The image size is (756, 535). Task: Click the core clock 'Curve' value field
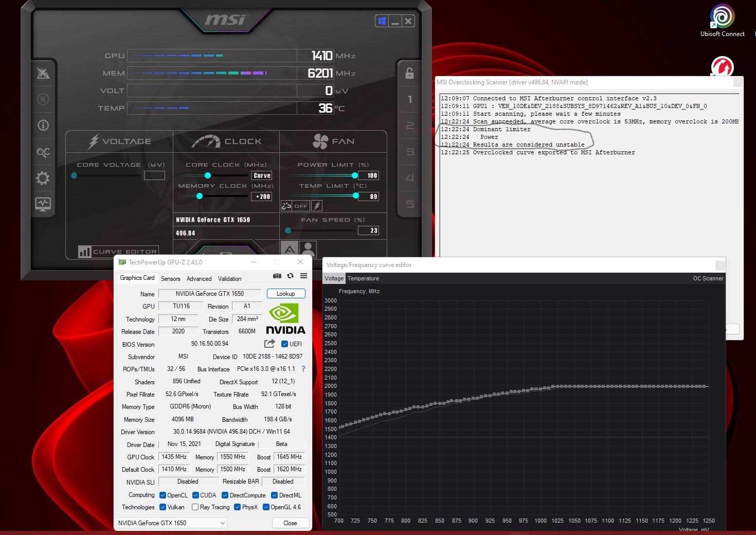click(x=261, y=175)
